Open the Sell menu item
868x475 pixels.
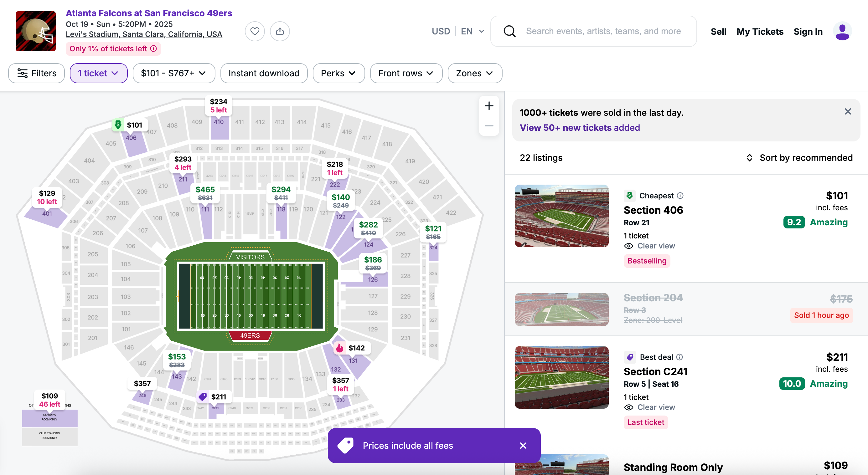pos(718,32)
